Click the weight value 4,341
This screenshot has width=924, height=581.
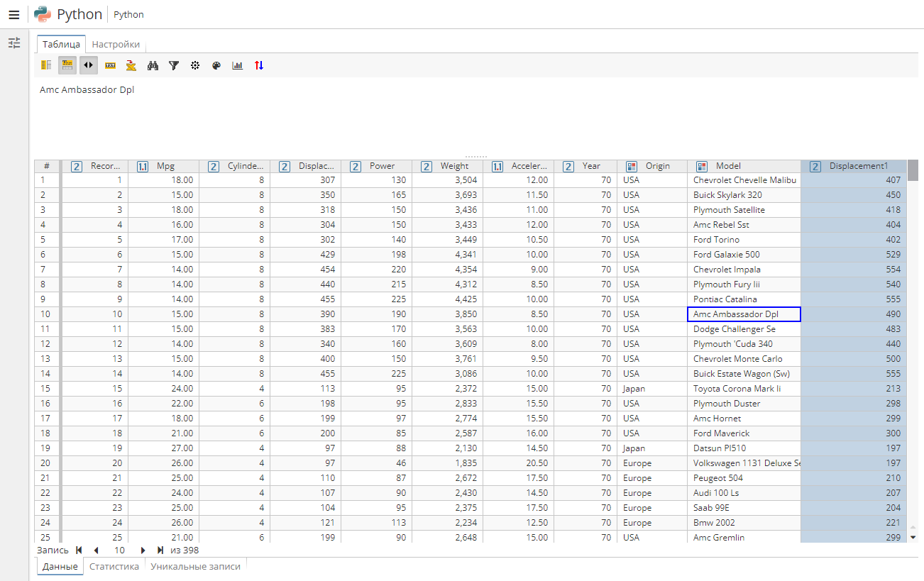click(447, 255)
